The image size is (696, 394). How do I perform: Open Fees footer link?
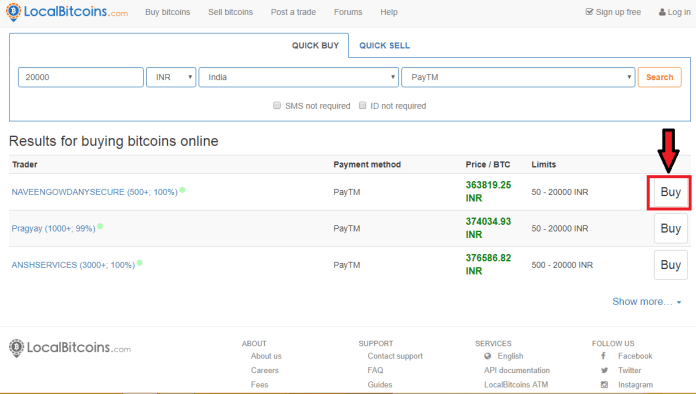coord(259,384)
